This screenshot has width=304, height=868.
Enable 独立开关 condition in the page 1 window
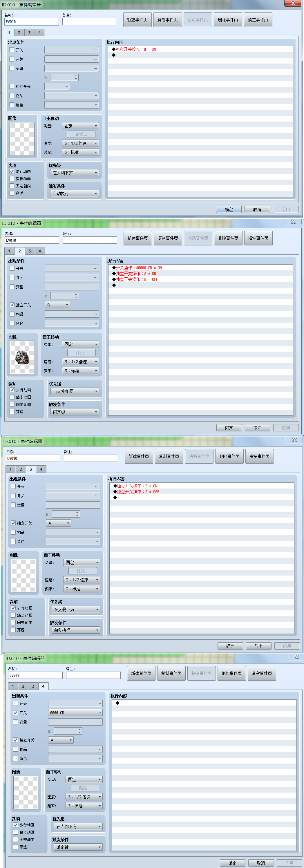[x=12, y=86]
